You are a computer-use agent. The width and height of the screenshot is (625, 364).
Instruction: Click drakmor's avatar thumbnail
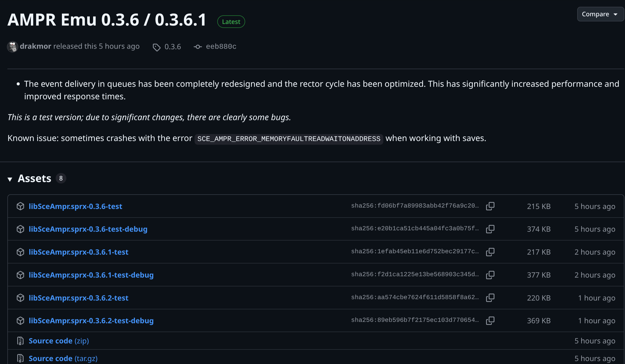pos(13,47)
